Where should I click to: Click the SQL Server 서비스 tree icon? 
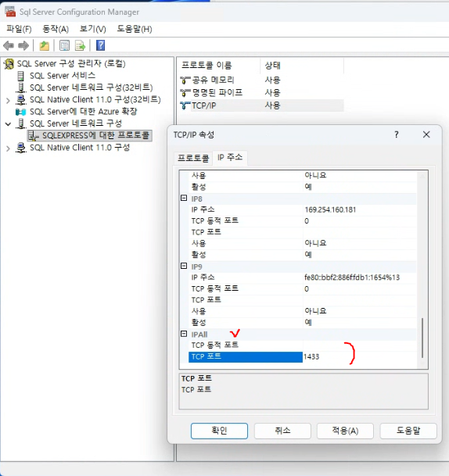point(20,76)
